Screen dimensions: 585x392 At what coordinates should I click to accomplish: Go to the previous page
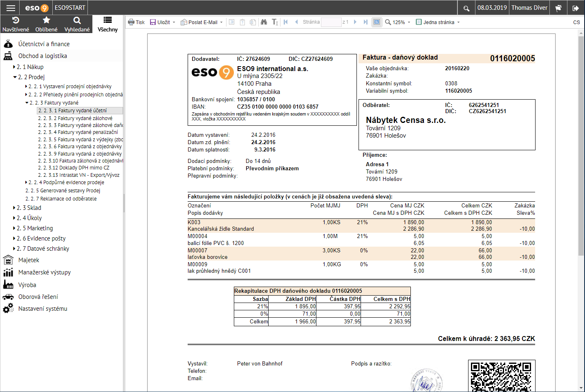(x=296, y=22)
